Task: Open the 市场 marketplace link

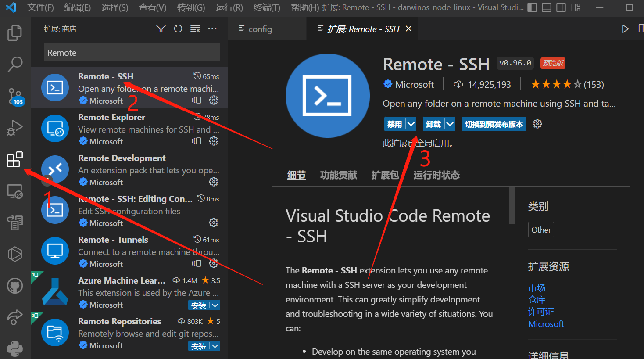Action: pyautogui.click(x=537, y=288)
